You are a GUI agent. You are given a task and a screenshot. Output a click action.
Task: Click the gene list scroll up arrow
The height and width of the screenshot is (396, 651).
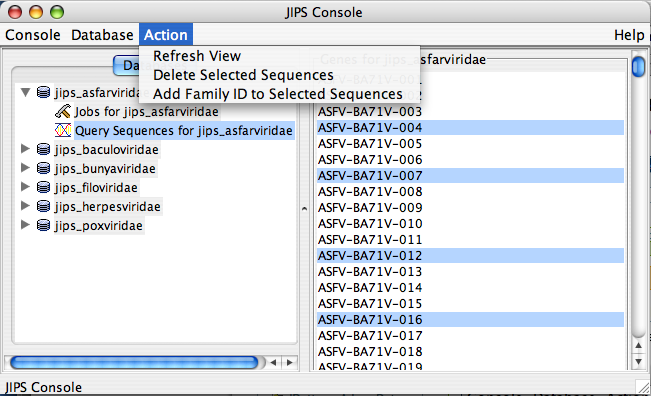point(639,345)
